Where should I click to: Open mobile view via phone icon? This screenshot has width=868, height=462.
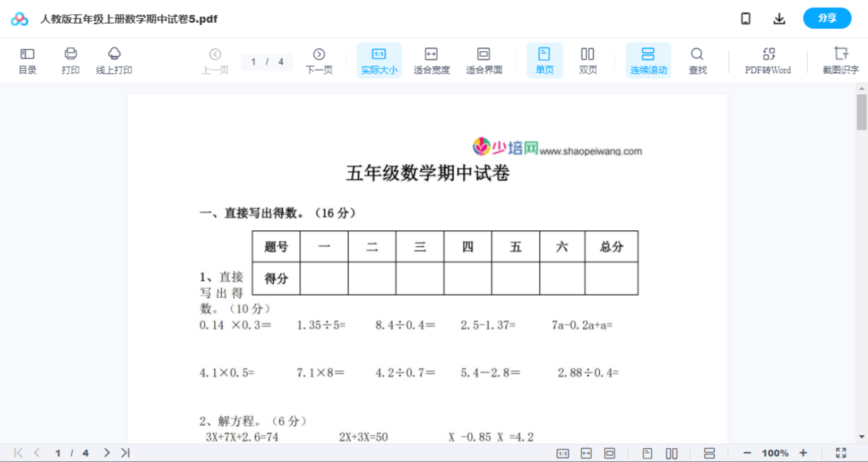746,18
